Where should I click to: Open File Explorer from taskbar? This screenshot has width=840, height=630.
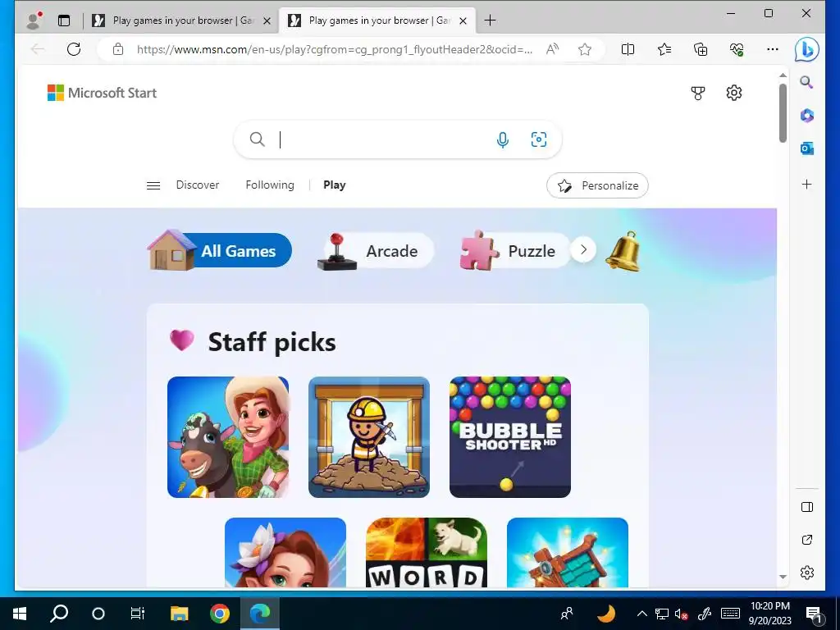point(179,614)
